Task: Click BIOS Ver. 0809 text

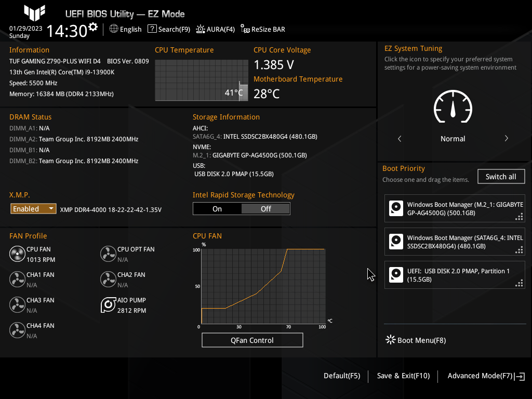Action: click(128, 61)
